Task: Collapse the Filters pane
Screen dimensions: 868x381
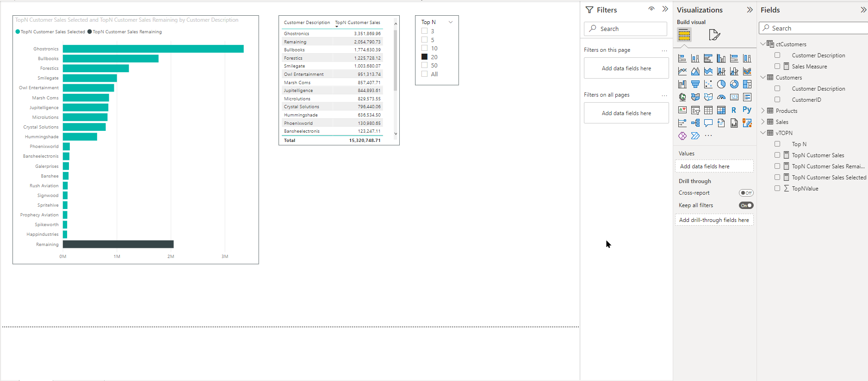Action: pos(665,9)
